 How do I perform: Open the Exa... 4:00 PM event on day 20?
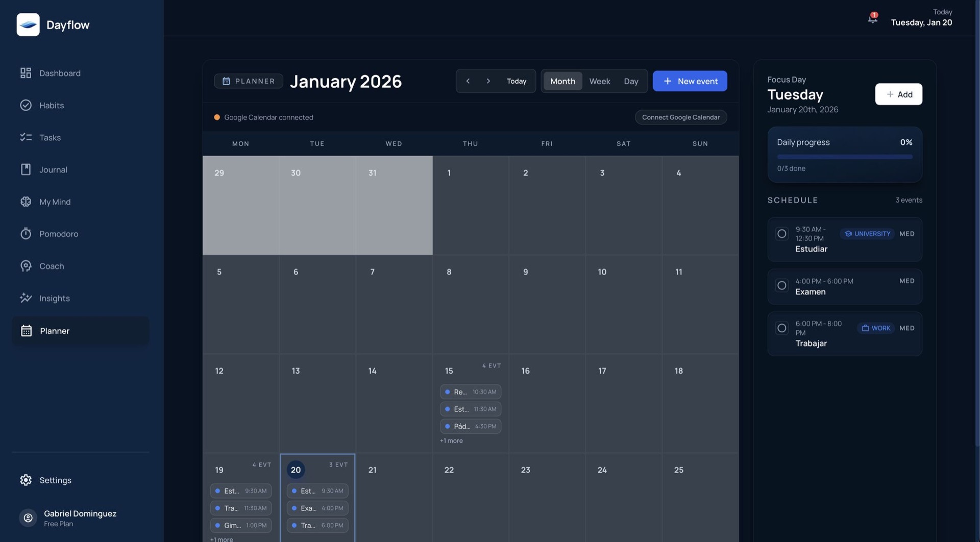[x=317, y=508]
